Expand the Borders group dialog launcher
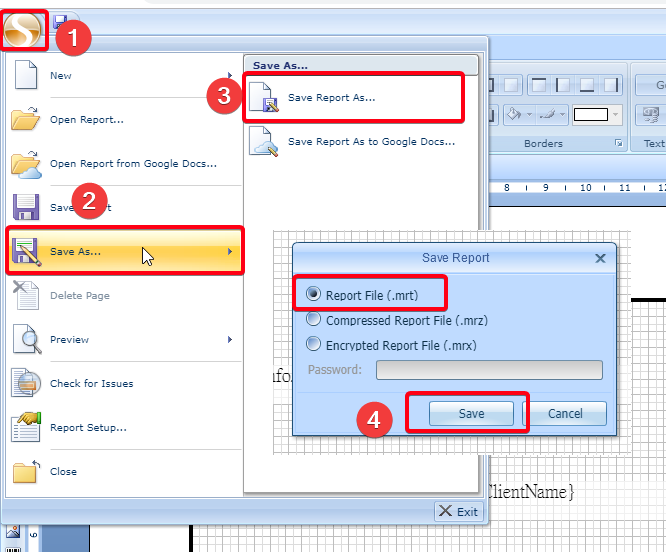 [619, 144]
